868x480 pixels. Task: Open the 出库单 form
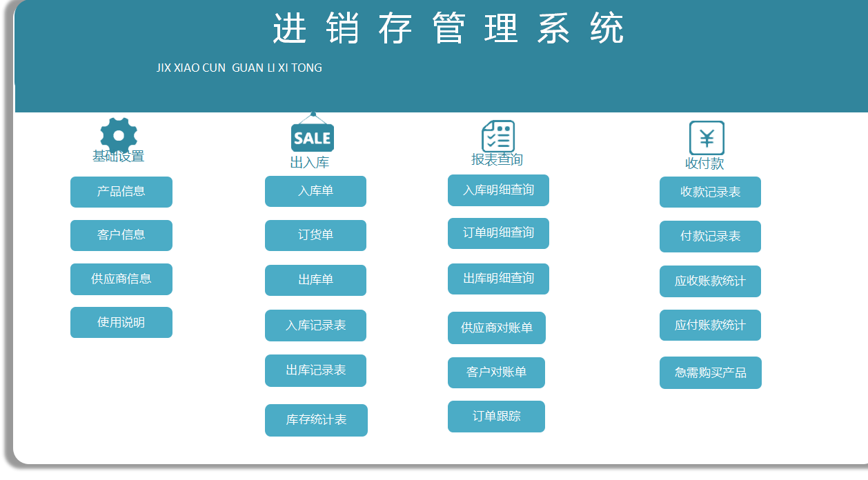(315, 280)
